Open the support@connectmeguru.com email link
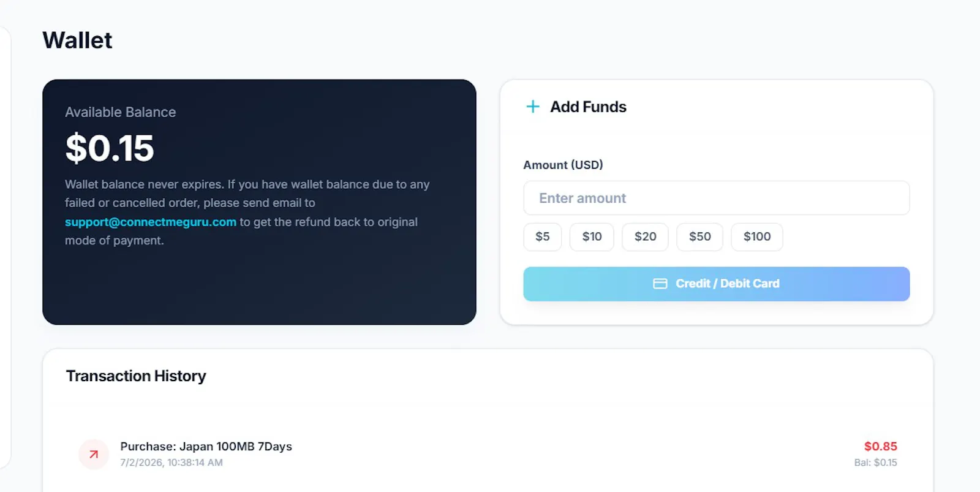Screen dimensions: 980x492 pyautogui.click(x=151, y=222)
